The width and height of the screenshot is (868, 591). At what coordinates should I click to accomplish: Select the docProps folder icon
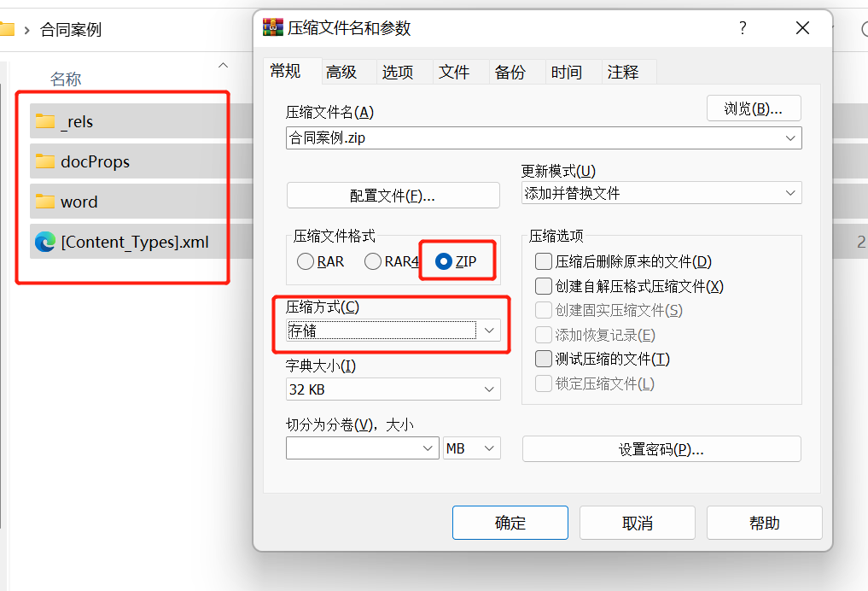click(x=45, y=161)
